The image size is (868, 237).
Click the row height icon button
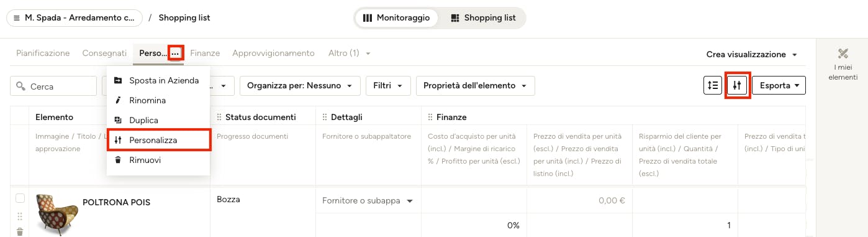713,85
